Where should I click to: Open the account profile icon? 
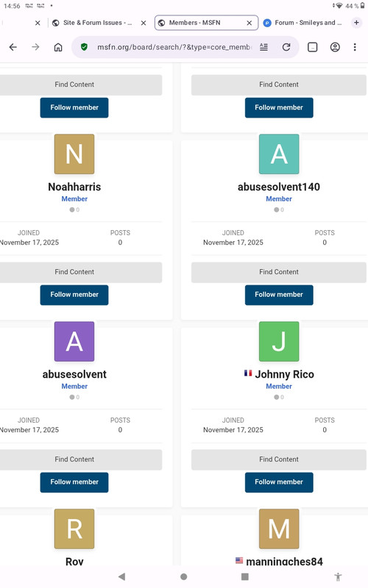(x=335, y=47)
